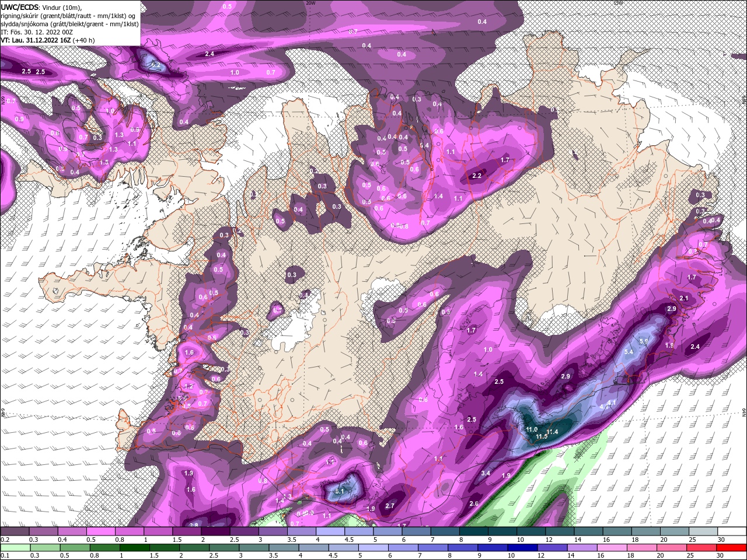747x560 pixels.
Task: Click the slydda/snjókoma legend line
Action: coord(69,23)
